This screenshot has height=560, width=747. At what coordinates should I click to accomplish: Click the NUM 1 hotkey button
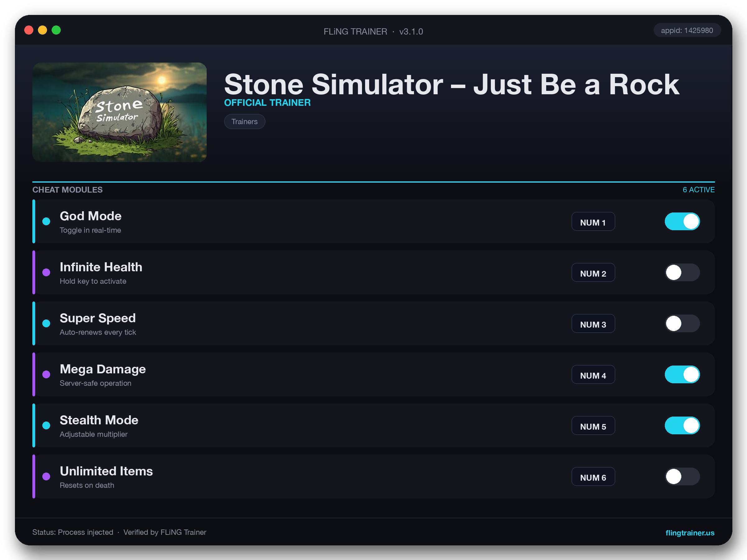pyautogui.click(x=593, y=222)
